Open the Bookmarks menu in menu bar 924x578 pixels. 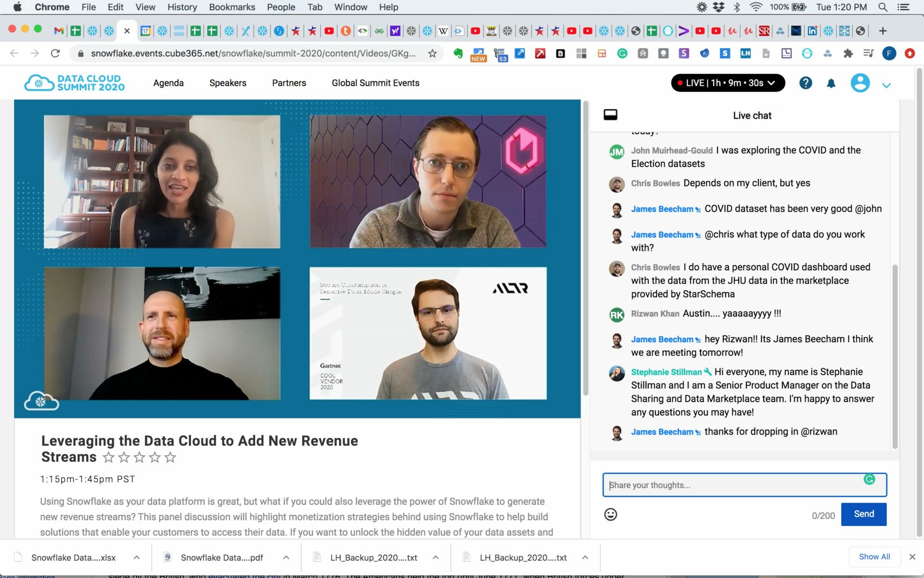point(232,7)
